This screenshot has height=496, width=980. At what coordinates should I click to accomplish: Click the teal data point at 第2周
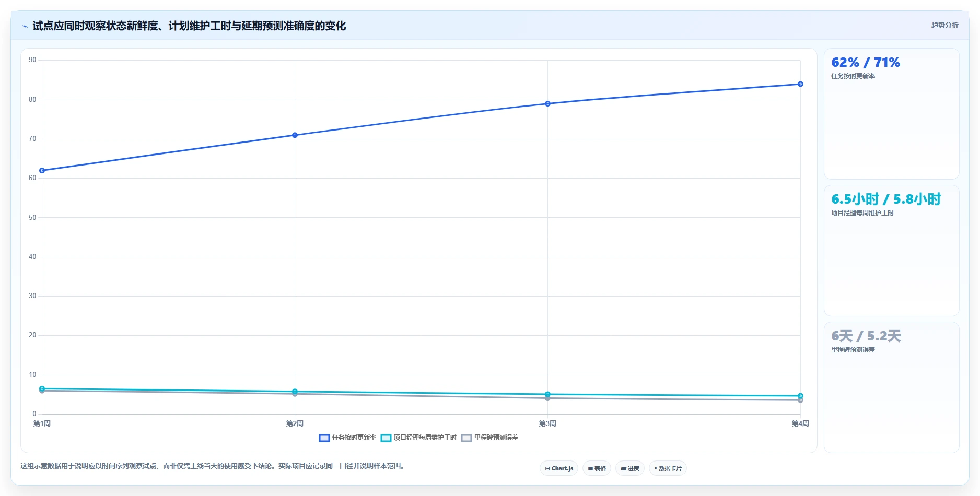coord(295,392)
